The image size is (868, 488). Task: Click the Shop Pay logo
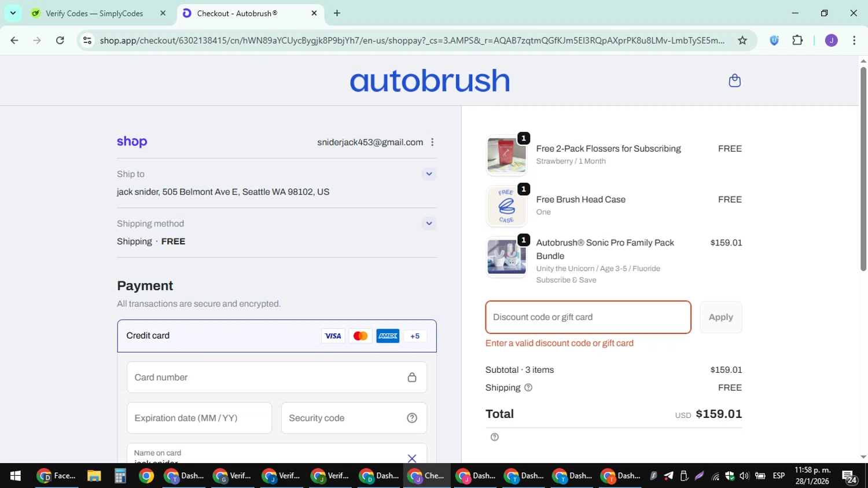(132, 142)
